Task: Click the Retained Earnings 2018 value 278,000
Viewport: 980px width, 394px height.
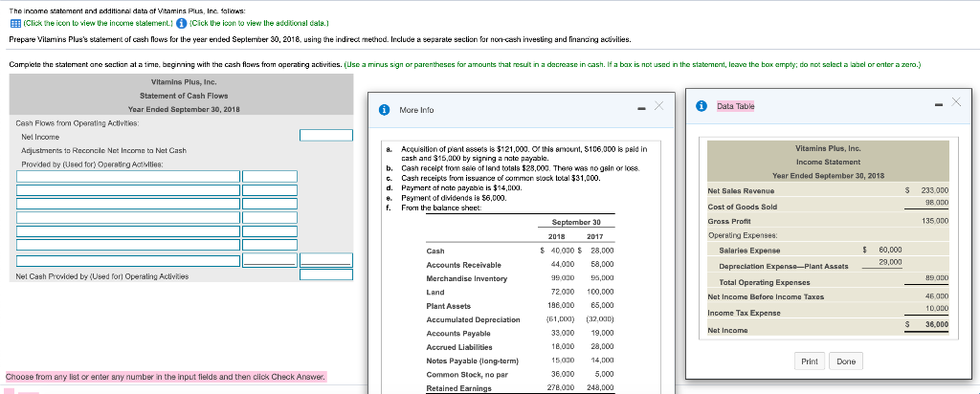Action: click(x=561, y=388)
